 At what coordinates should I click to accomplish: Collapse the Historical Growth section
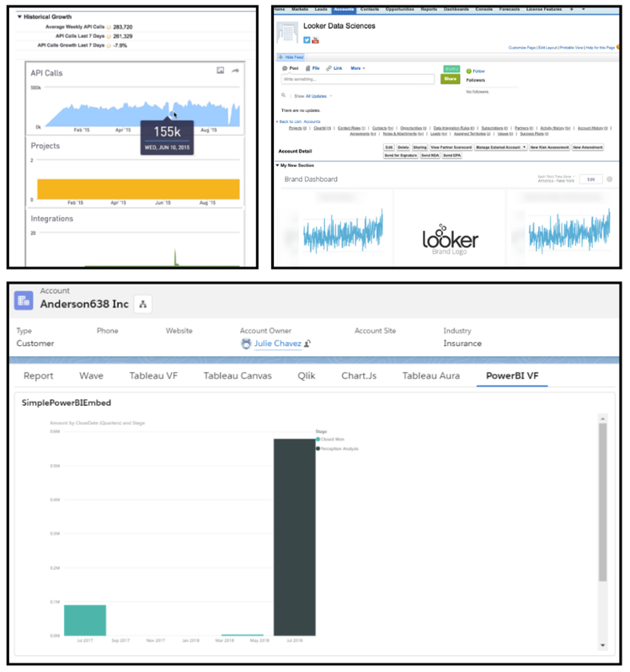tap(19, 17)
